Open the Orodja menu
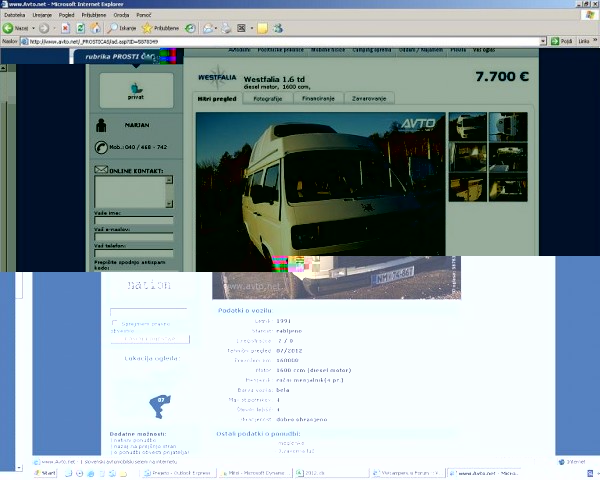This screenshot has height=480, width=600. 119,16
